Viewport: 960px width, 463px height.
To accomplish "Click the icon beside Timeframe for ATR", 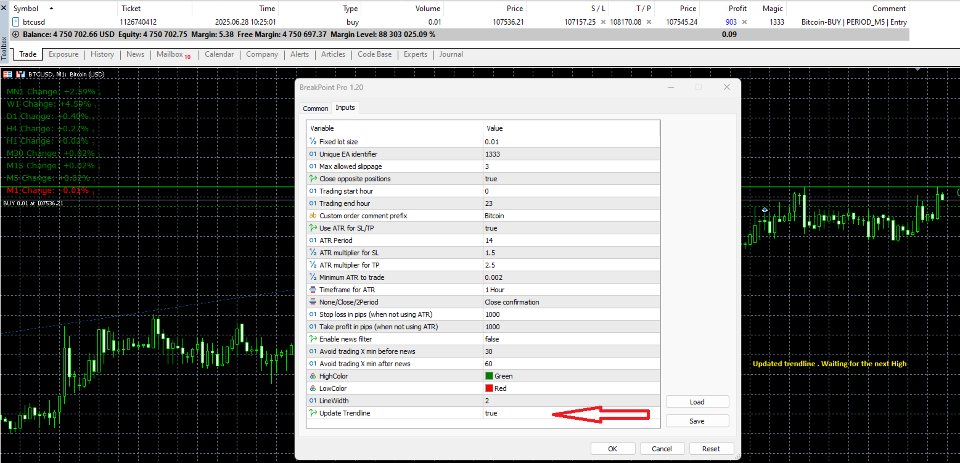I will (x=313, y=290).
